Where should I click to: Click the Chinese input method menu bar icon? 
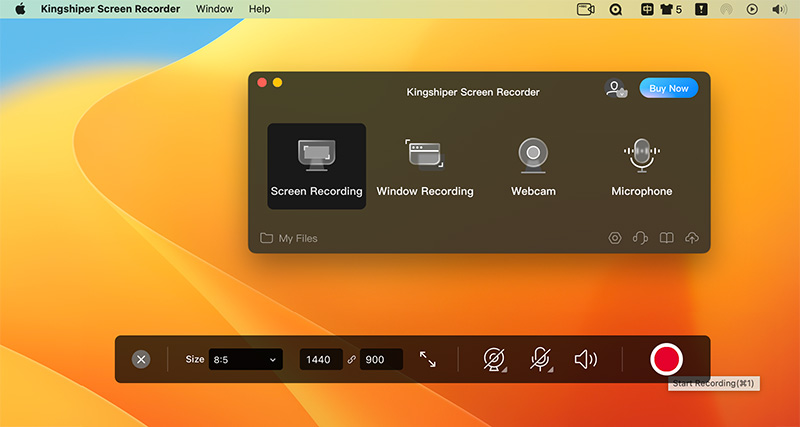pos(647,9)
